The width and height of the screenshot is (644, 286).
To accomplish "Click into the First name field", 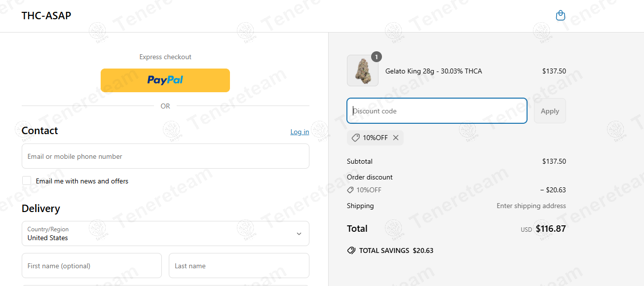I will point(92,266).
